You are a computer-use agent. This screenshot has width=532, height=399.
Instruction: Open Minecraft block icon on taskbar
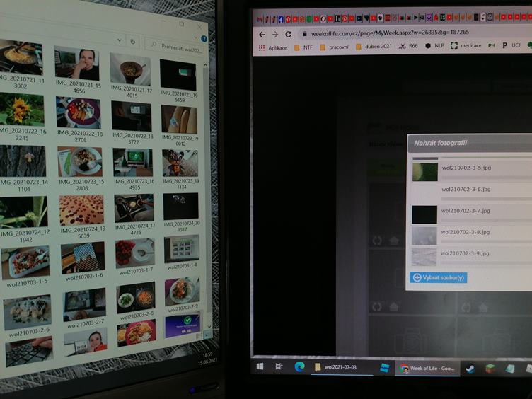[x=490, y=369]
